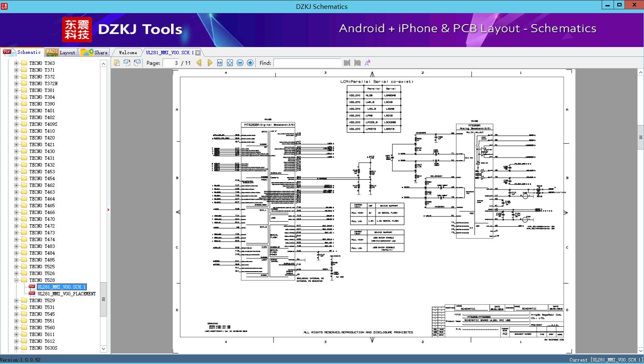Select the TECNO T630S tree item
The image size is (644, 364).
coord(43,348)
